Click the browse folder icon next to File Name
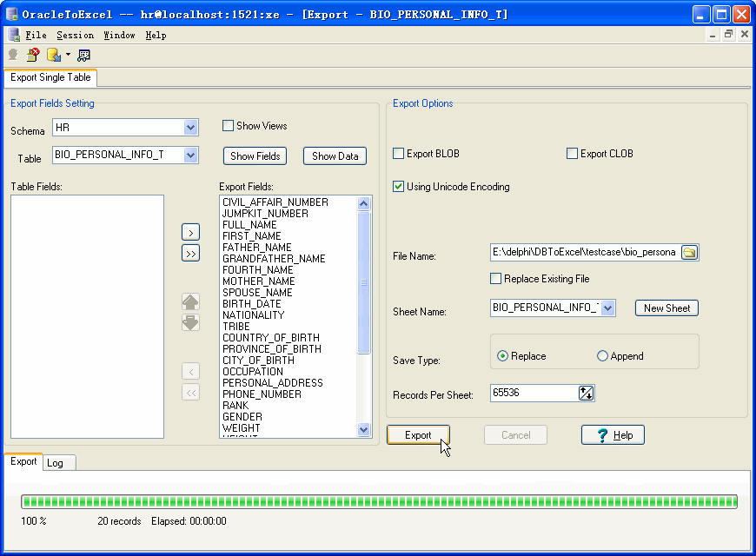The height and width of the screenshot is (556, 756). point(689,252)
